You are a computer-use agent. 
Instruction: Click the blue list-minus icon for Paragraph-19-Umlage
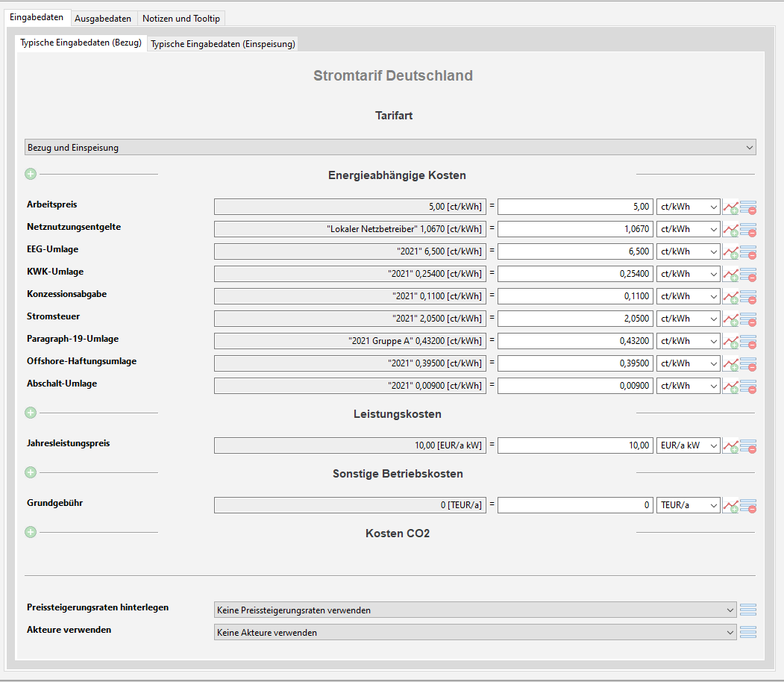[x=748, y=341]
